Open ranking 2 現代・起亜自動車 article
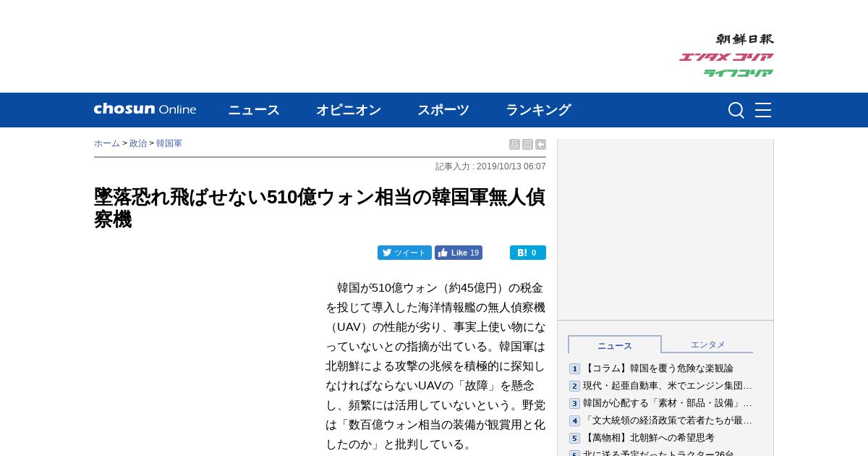868x456 pixels. point(668,386)
